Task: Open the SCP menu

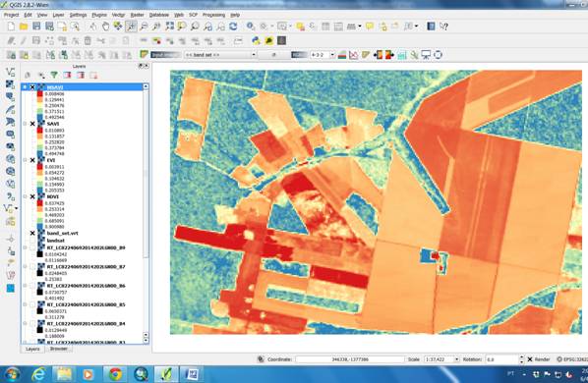Action: (x=193, y=15)
